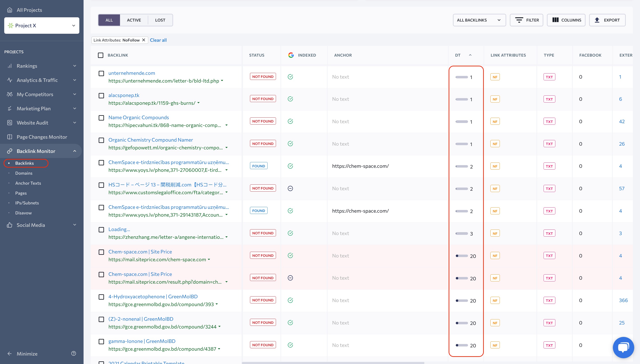Image resolution: width=640 pixels, height=364 pixels.
Task: Click not-indexed icon in customslegaloffice row
Action: coord(290,188)
